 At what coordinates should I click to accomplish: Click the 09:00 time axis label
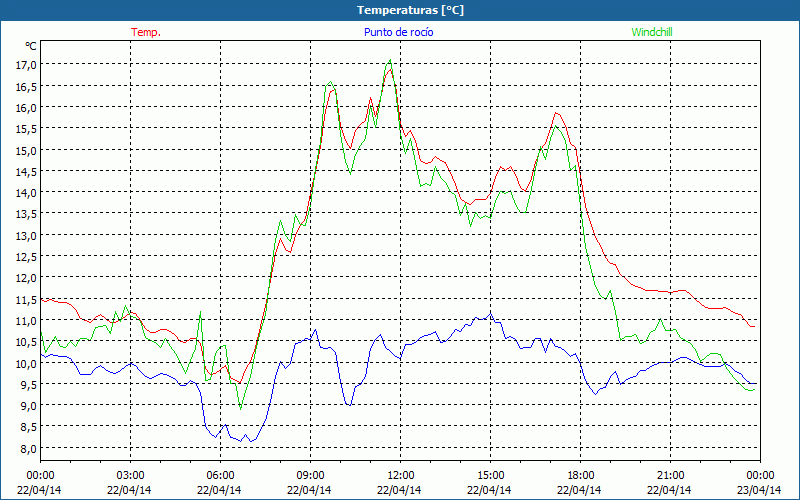pyautogui.click(x=310, y=476)
